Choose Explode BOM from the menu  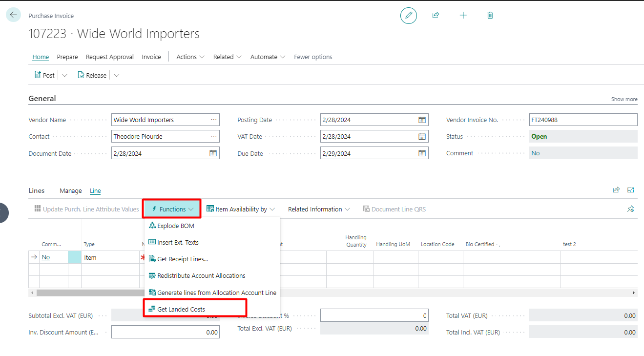176,226
